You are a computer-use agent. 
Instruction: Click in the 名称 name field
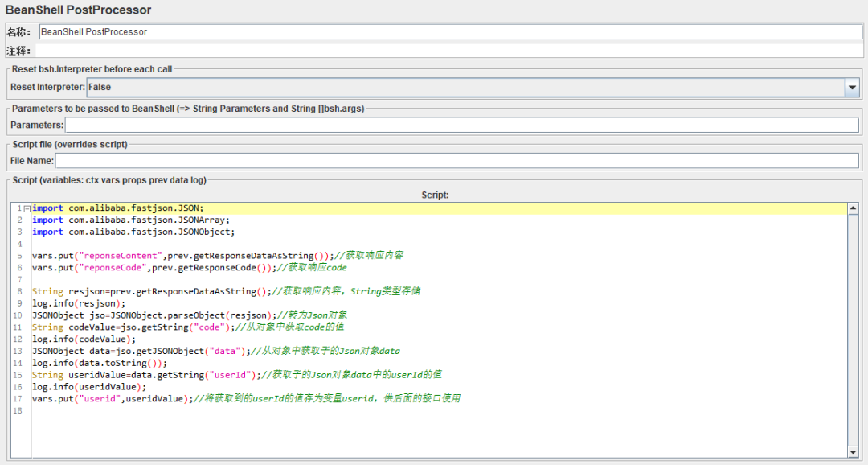(x=450, y=32)
